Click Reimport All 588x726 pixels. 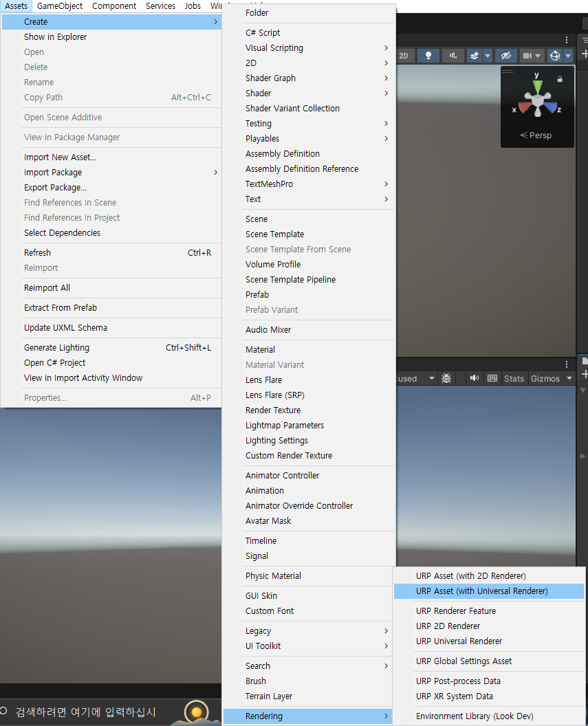pyautogui.click(x=111, y=287)
